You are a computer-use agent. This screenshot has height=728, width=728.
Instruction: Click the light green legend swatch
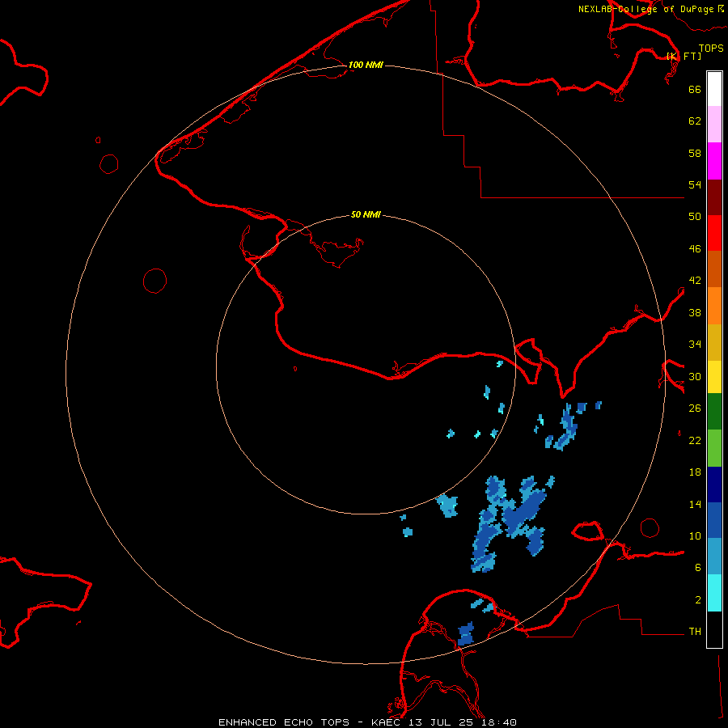click(714, 448)
